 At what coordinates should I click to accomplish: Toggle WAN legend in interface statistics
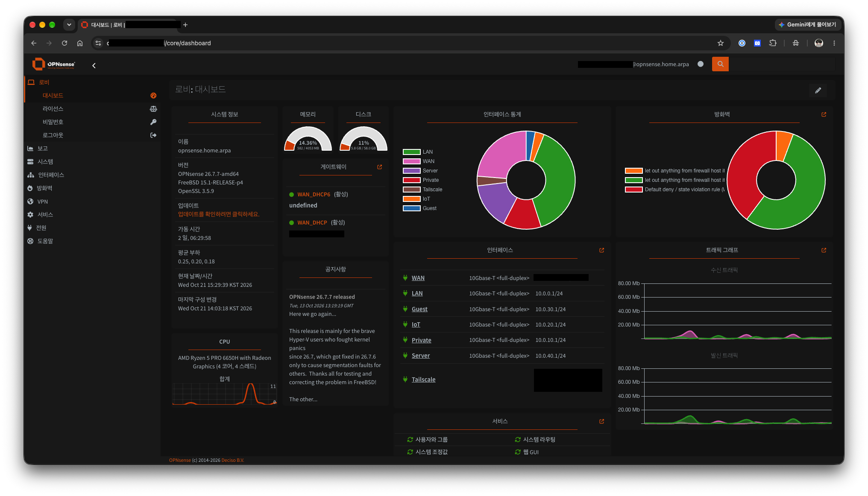point(418,161)
